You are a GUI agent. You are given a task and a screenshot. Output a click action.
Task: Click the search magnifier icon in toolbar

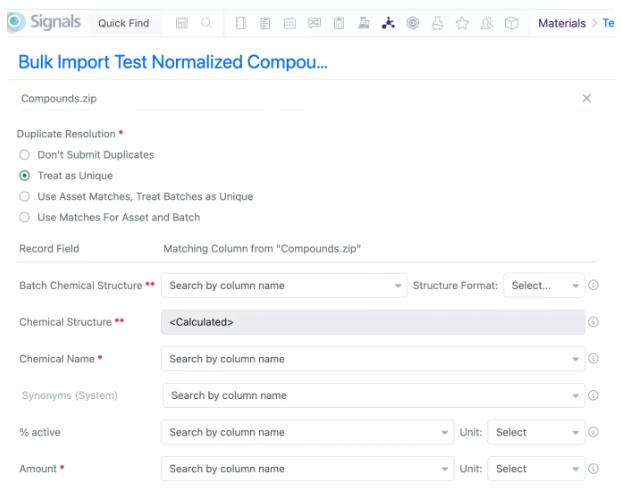(x=206, y=23)
